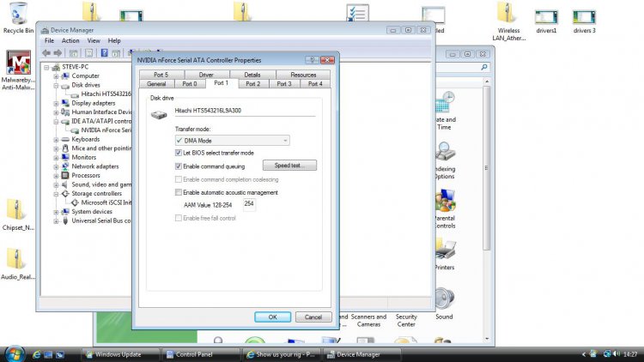The height and width of the screenshot is (362, 644).
Task: Click the show/hide console tree toolbar icon
Action: [x=74, y=53]
